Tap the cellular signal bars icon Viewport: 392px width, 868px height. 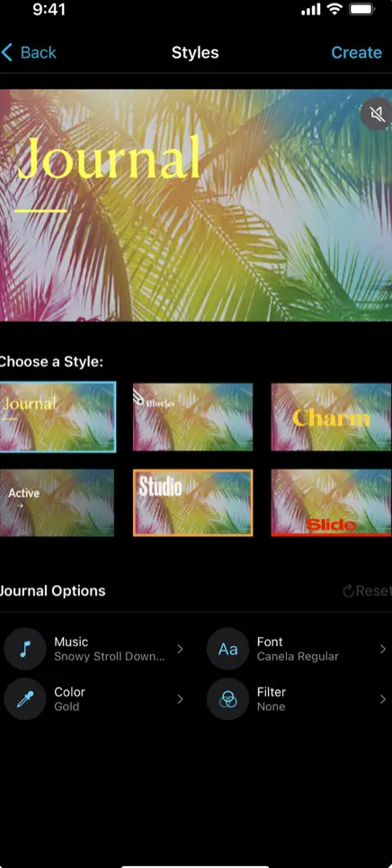point(310,10)
